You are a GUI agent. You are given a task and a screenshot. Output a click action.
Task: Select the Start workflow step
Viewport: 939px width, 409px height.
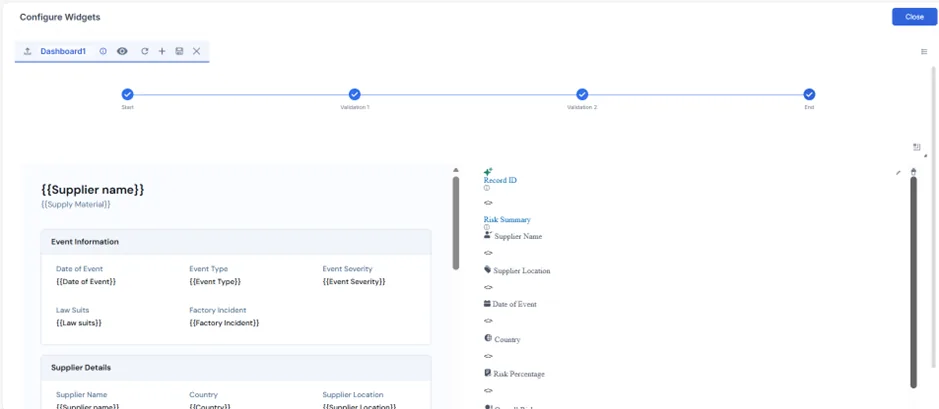127,95
